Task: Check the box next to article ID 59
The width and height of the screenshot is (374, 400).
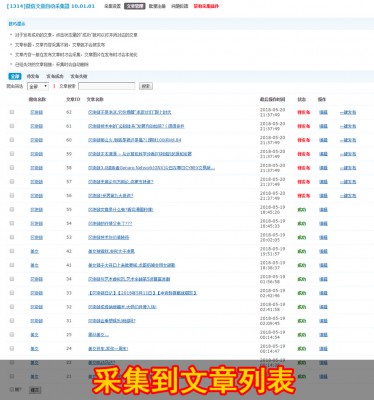Action: tap(12, 154)
